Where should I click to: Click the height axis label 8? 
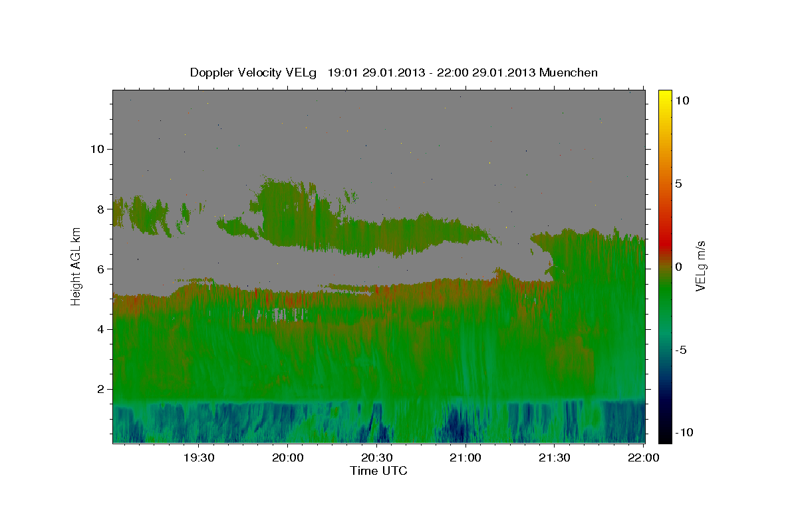click(x=100, y=209)
